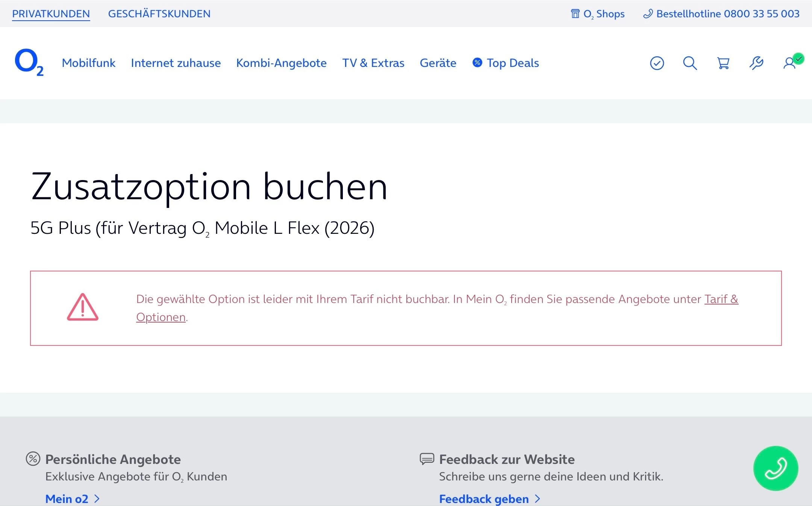Click the chevron after Mein o2

[x=97, y=499]
